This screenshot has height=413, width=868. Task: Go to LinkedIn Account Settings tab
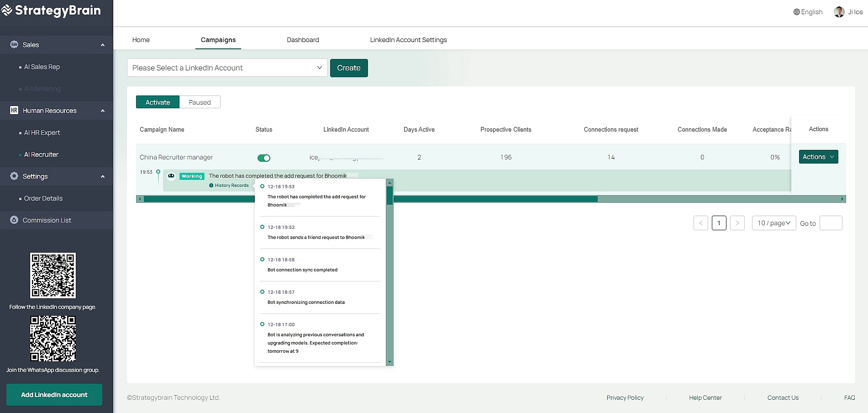408,40
